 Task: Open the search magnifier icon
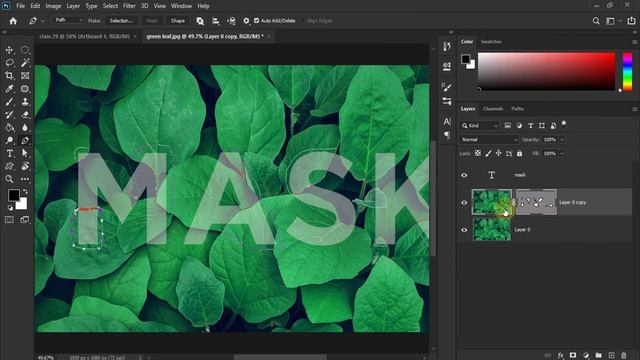pos(596,21)
